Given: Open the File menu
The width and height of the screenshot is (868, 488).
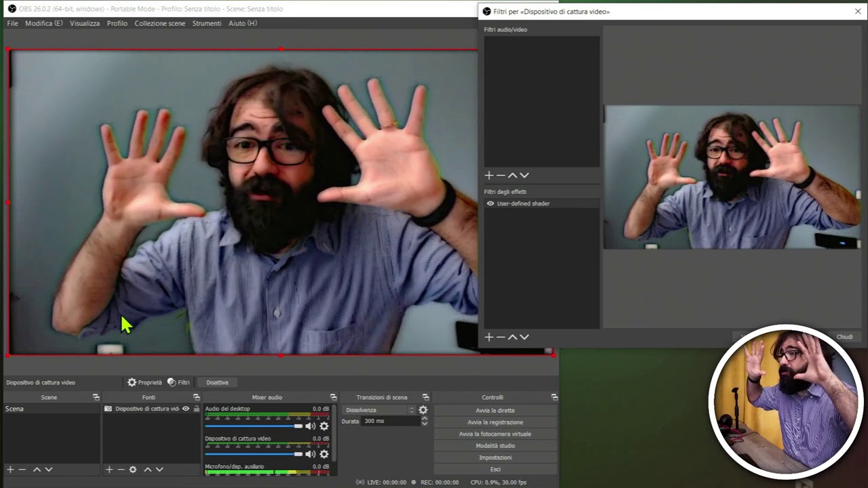Looking at the screenshot, I should 12,23.
